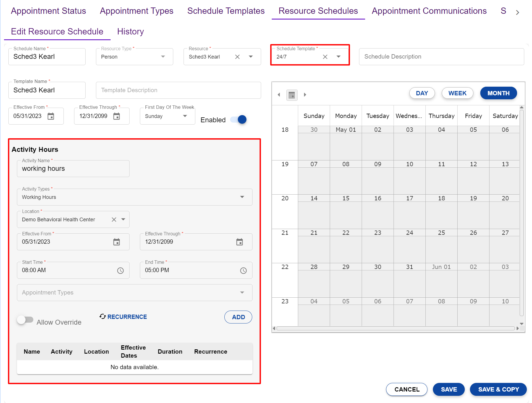Open the First Day Of The Week dropdown
This screenshot has width=532, height=403.
pos(185,116)
